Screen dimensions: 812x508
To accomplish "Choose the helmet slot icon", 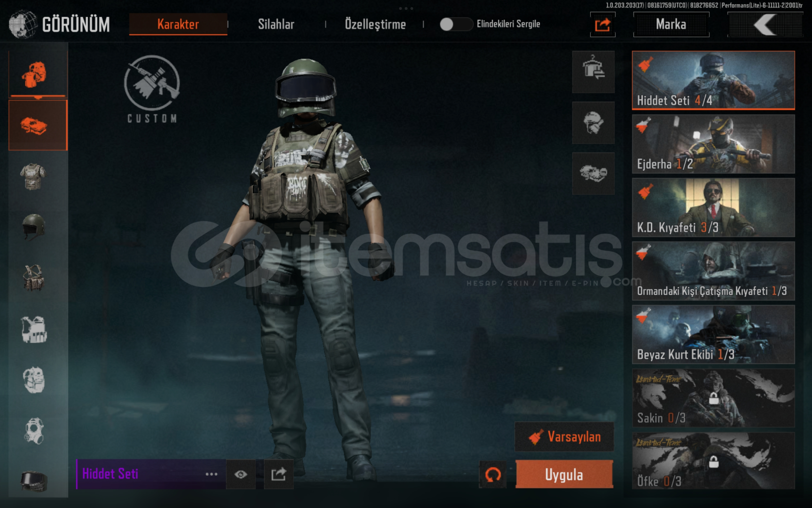I will [33, 227].
